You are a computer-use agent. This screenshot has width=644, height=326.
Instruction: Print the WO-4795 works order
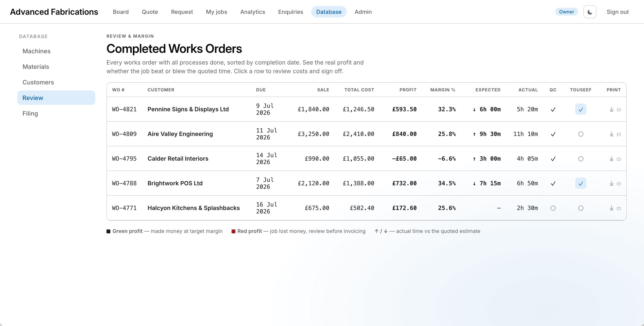tap(619, 159)
